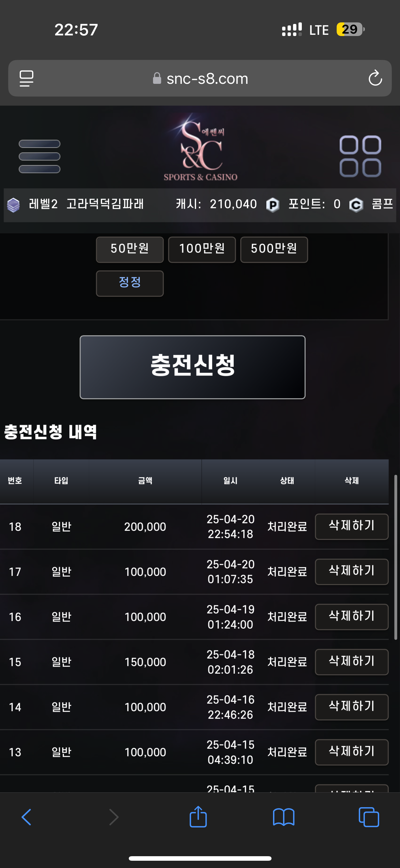This screenshot has width=400, height=868.
Task: Open the Safari page settings icon
Action: [x=26, y=78]
